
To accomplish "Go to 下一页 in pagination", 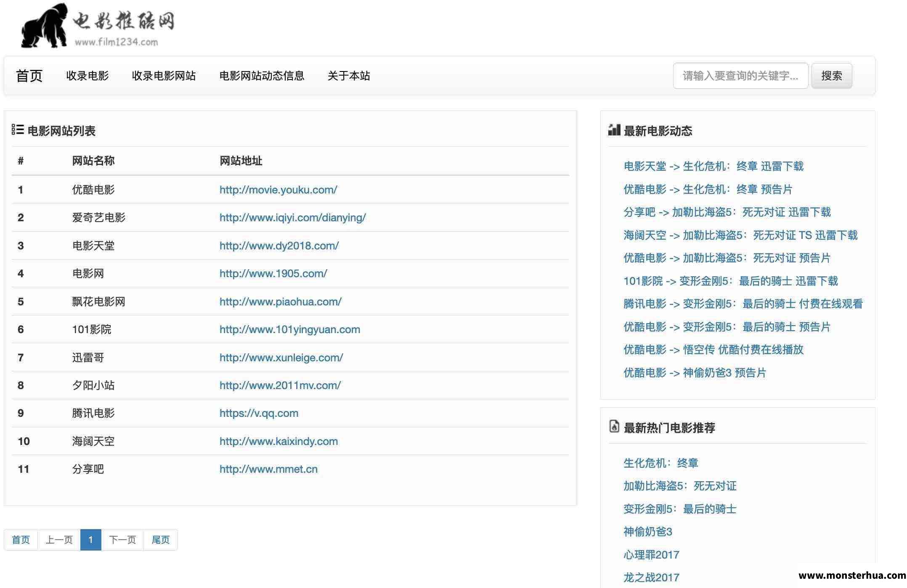I will click(122, 540).
